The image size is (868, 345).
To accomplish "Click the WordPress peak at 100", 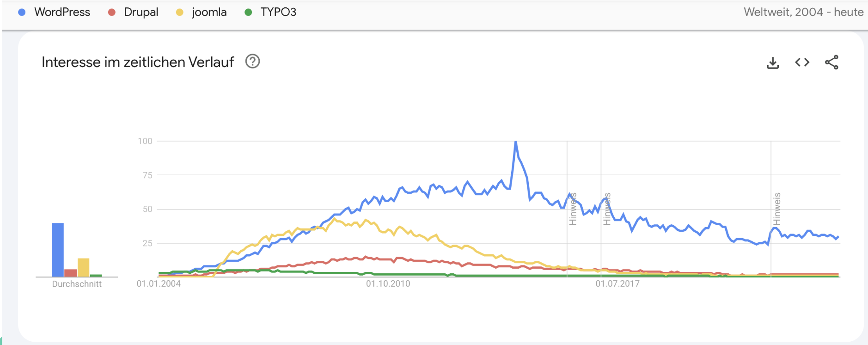I will 515,142.
